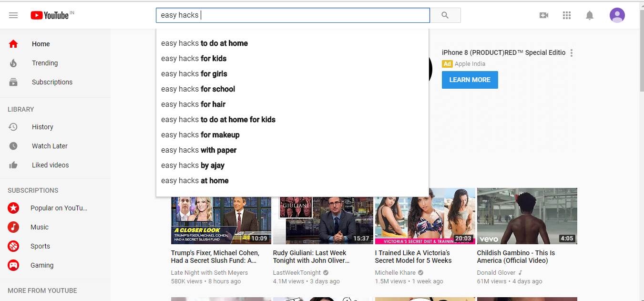The image size is (644, 301).
Task: Select suggestion 'easy hacks to do at home'
Action: (292, 43)
